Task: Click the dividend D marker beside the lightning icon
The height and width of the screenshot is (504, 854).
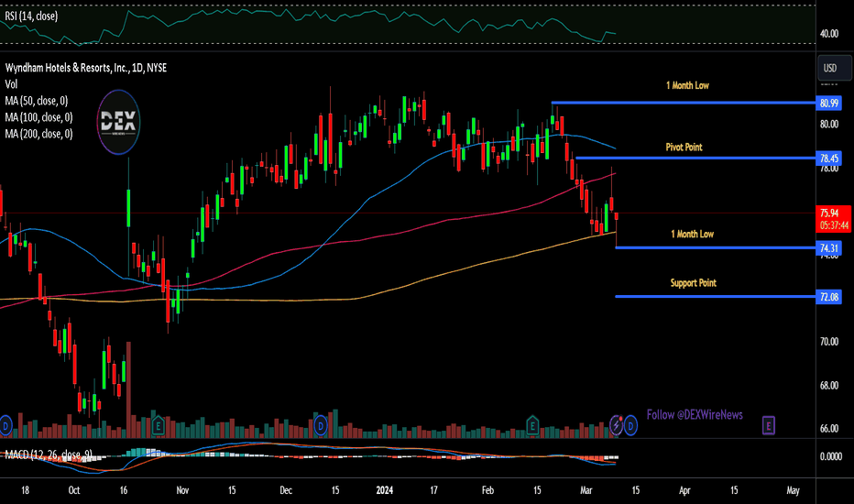Action: [630, 425]
